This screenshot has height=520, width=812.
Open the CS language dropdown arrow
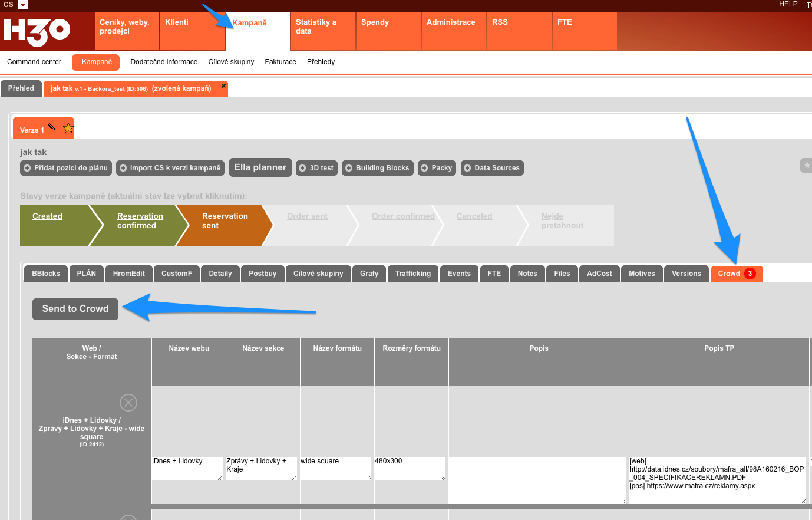23,5
